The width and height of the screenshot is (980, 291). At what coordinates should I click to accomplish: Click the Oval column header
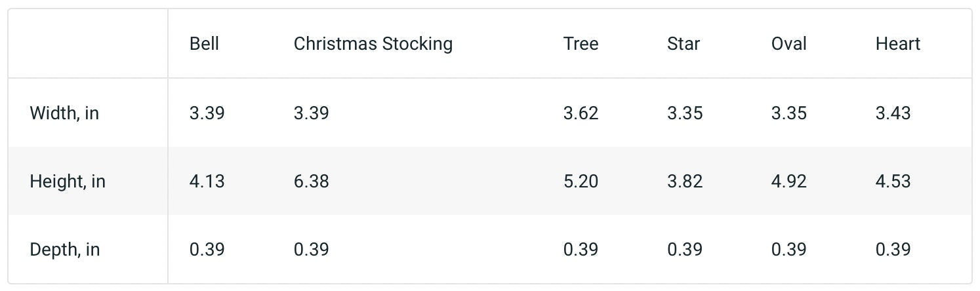tap(788, 44)
